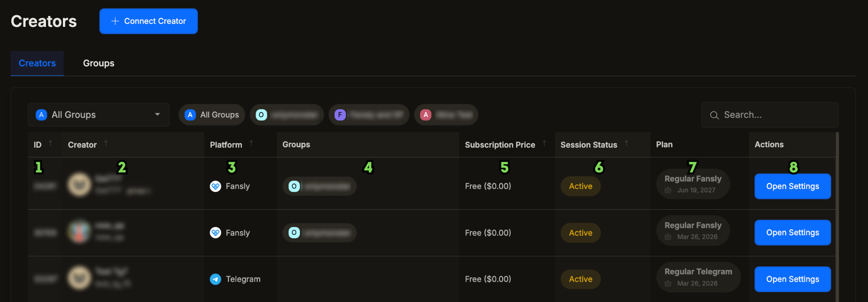Open the All Groups dropdown
This screenshot has width=868, height=302.
pos(99,115)
